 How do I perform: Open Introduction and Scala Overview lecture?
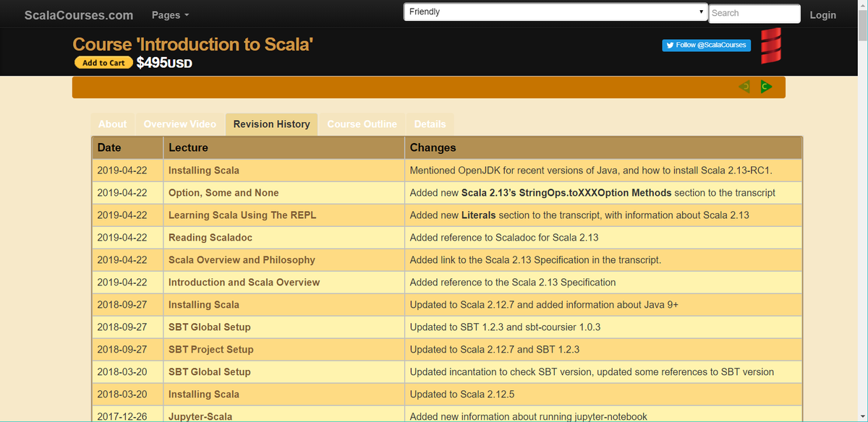point(244,283)
